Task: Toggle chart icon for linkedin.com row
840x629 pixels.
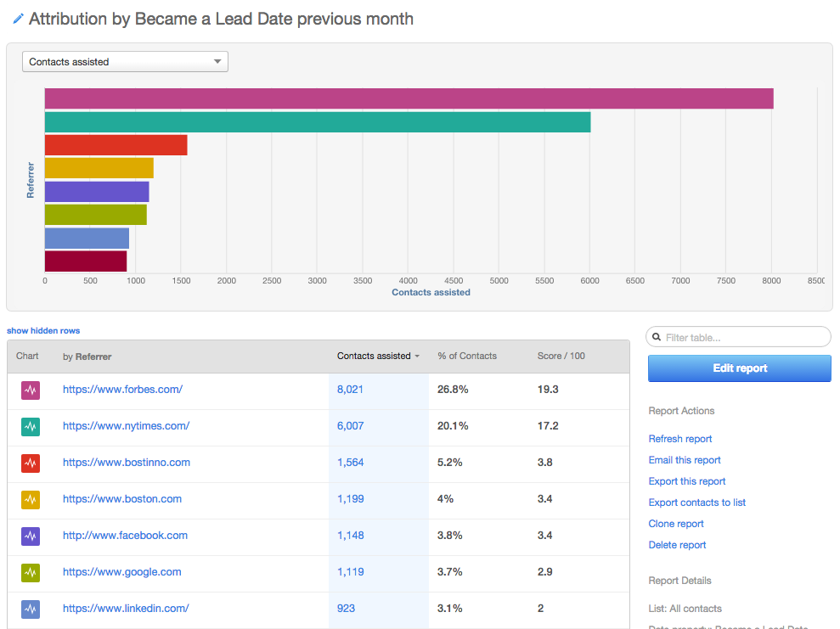Action: click(31, 609)
